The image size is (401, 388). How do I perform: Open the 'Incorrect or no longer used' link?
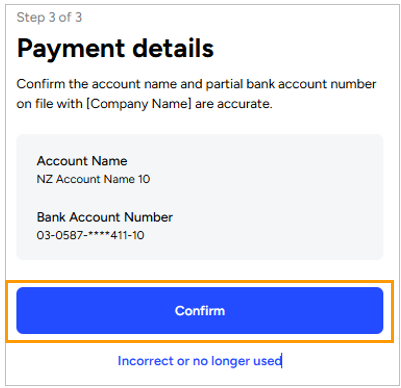pos(200,361)
